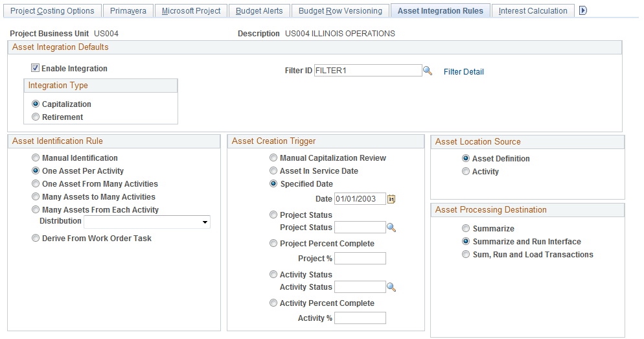The image size is (644, 339).
Task: Select Project Percent Complete trigger
Action: [x=273, y=243]
